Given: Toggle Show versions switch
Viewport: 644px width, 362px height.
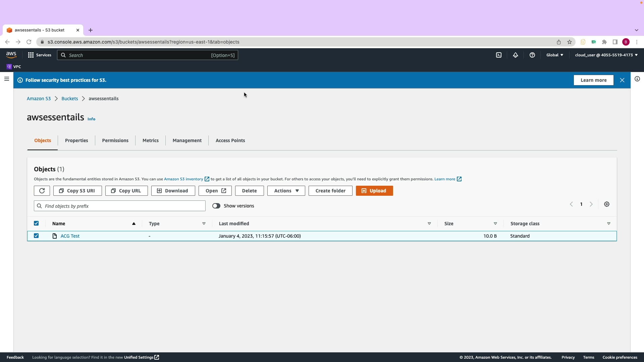Looking at the screenshot, I should click(216, 206).
